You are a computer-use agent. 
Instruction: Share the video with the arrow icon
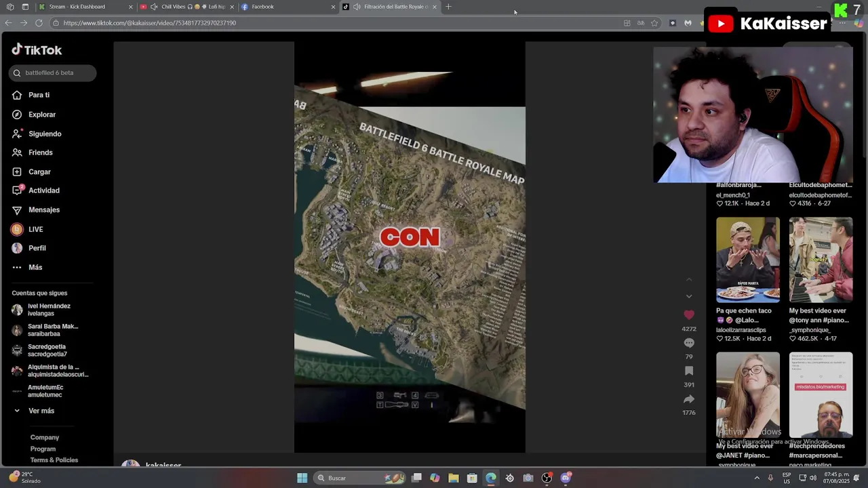coord(689,399)
